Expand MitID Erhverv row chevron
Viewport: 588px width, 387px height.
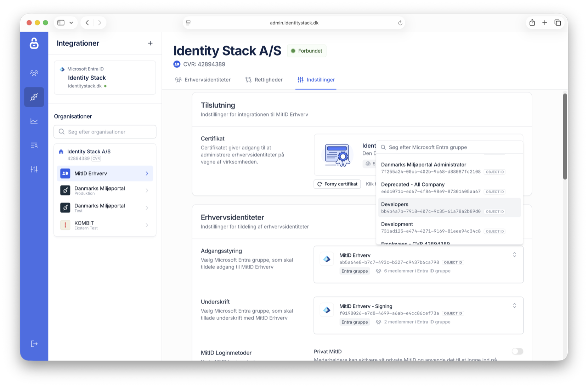click(x=147, y=173)
